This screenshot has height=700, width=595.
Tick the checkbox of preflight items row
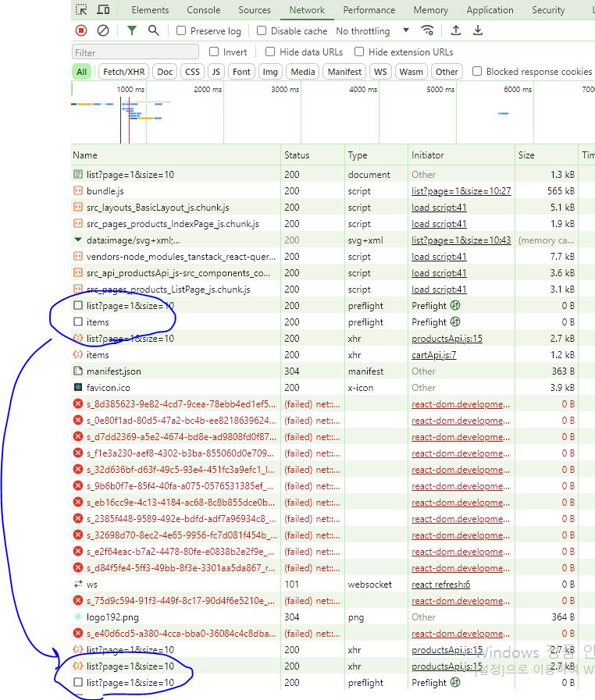78,322
